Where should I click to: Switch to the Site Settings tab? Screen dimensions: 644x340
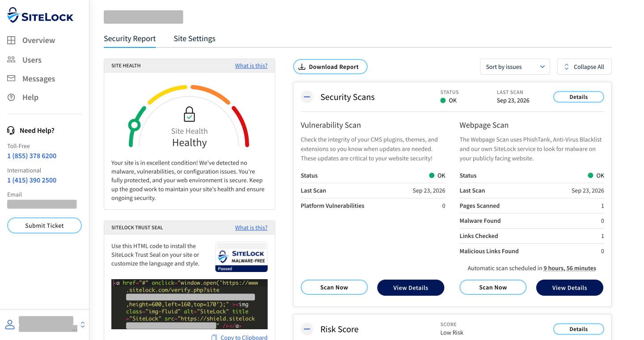click(x=195, y=38)
